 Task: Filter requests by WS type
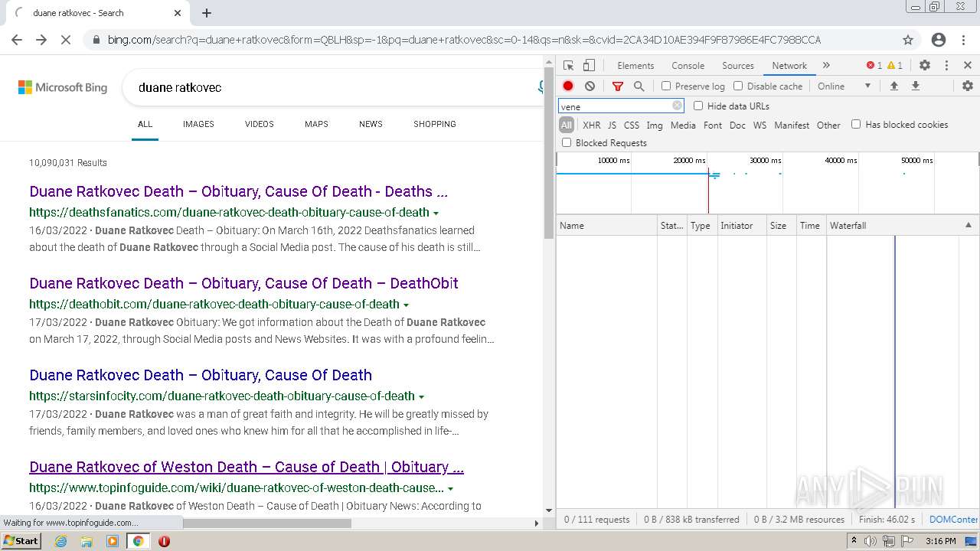(759, 125)
